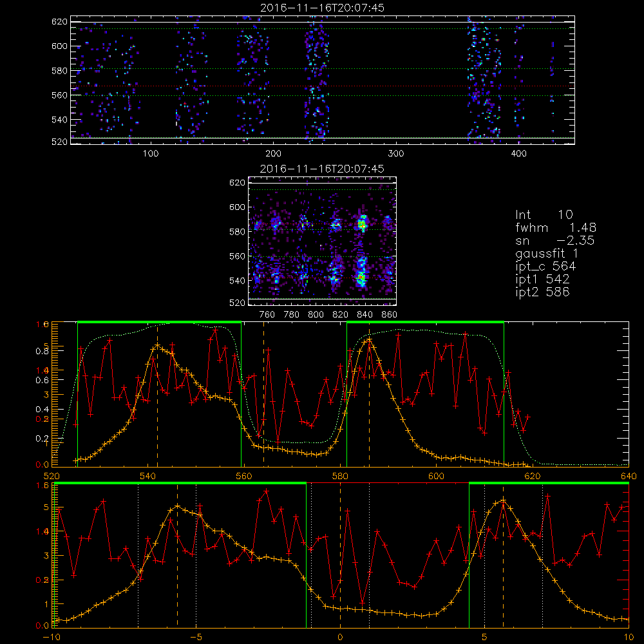Click the dashed orange marker at 586 in the profile plot
The image size is (644, 644).
pyautogui.click(x=369, y=394)
